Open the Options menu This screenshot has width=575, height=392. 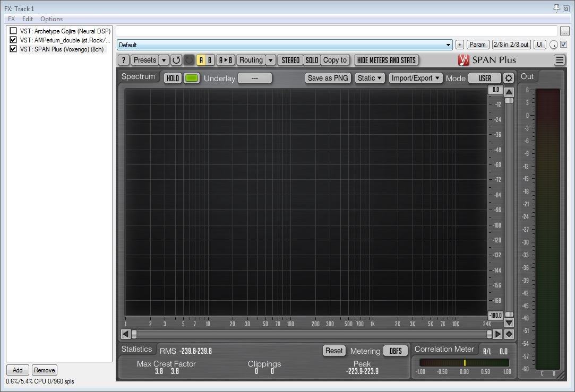click(x=52, y=19)
